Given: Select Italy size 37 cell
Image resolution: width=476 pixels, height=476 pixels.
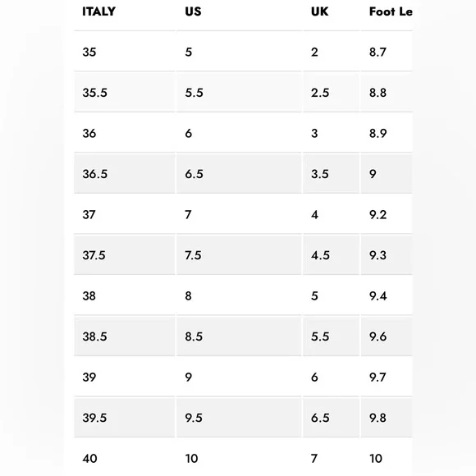Looking at the screenshot, I should pyautogui.click(x=125, y=215).
